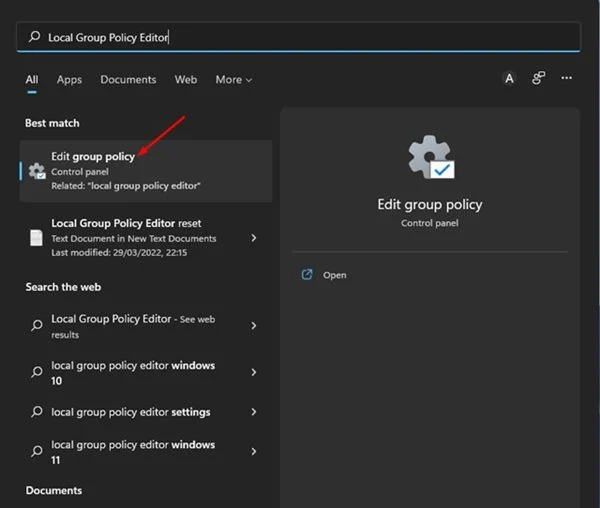Select the All tab
This screenshot has width=600, height=508.
[32, 80]
